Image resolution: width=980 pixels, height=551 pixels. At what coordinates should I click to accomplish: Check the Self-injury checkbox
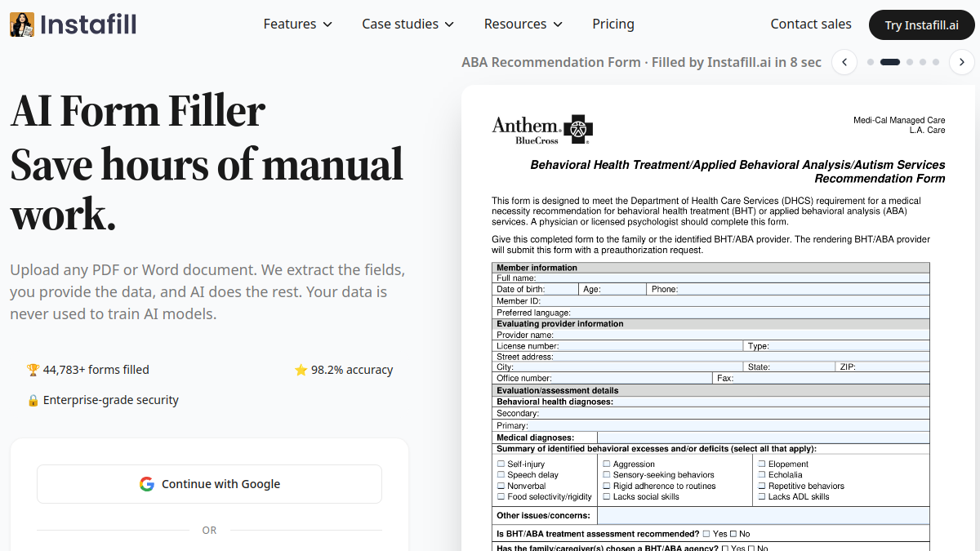pos(501,464)
